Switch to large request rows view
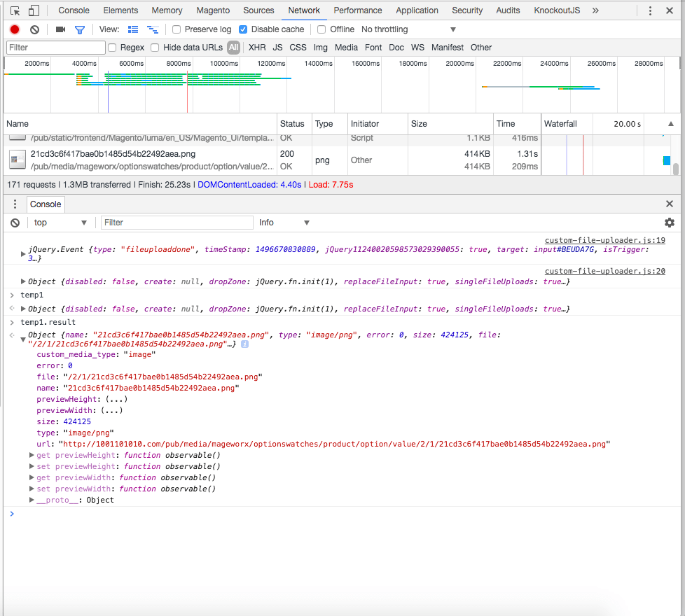Viewport: 685px width, 616px height. pyautogui.click(x=132, y=29)
